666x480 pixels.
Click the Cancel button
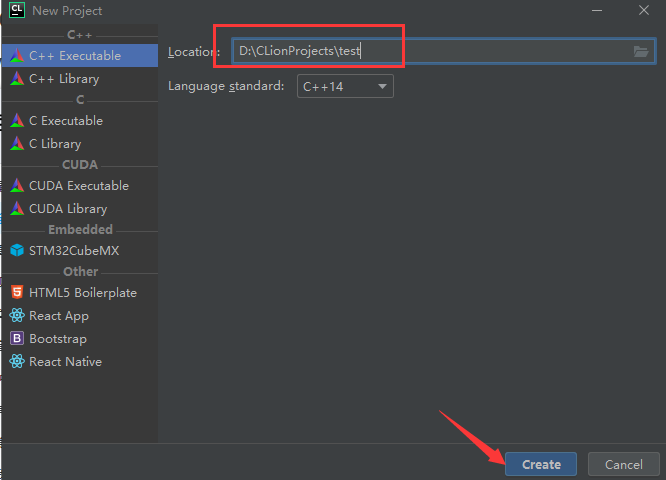coord(623,464)
